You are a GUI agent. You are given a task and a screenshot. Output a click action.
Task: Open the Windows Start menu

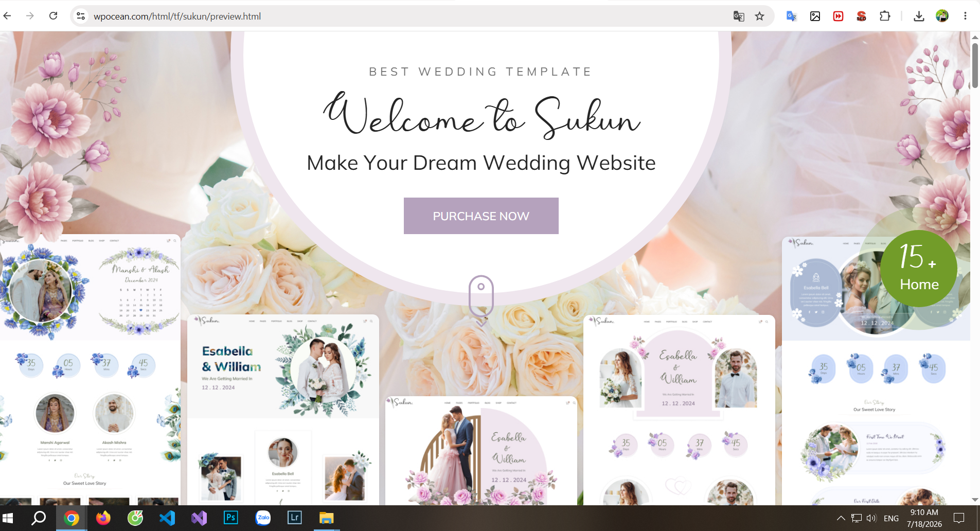click(8, 518)
